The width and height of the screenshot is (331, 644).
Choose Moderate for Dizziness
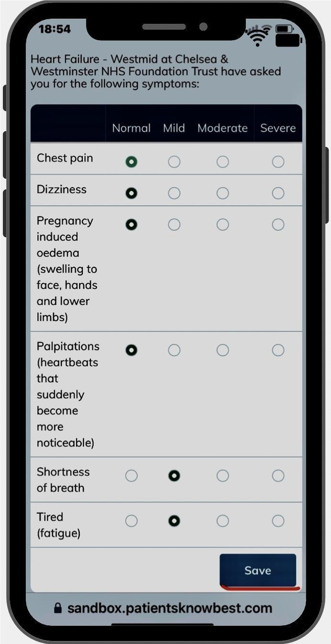pyautogui.click(x=223, y=193)
